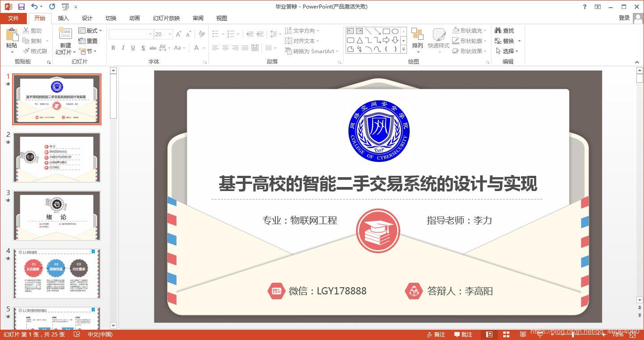Switch to Transitions (切换) tab

pos(111,18)
